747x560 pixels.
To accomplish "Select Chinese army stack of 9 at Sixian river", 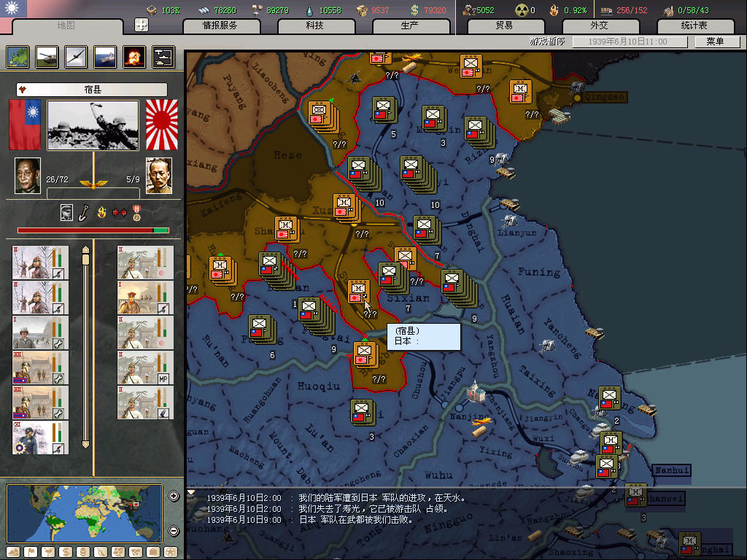I will coord(459,287).
